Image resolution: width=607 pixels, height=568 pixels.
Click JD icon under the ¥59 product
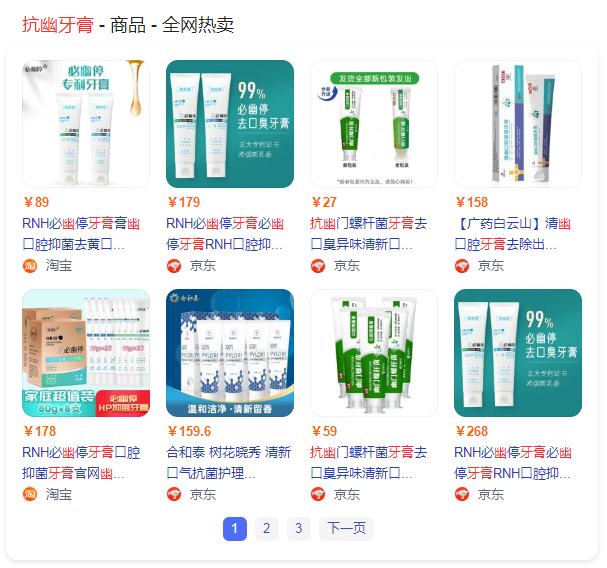(x=318, y=494)
